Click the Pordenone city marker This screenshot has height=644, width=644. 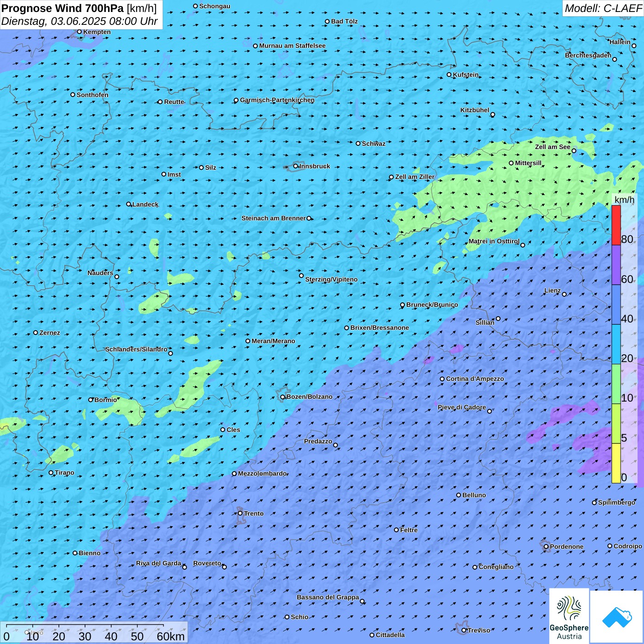tap(546, 546)
